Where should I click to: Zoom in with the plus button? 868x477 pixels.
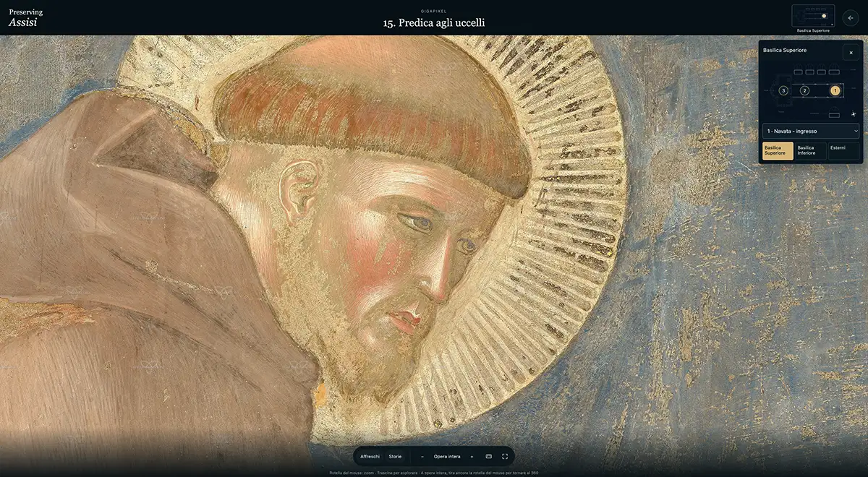pos(472,456)
